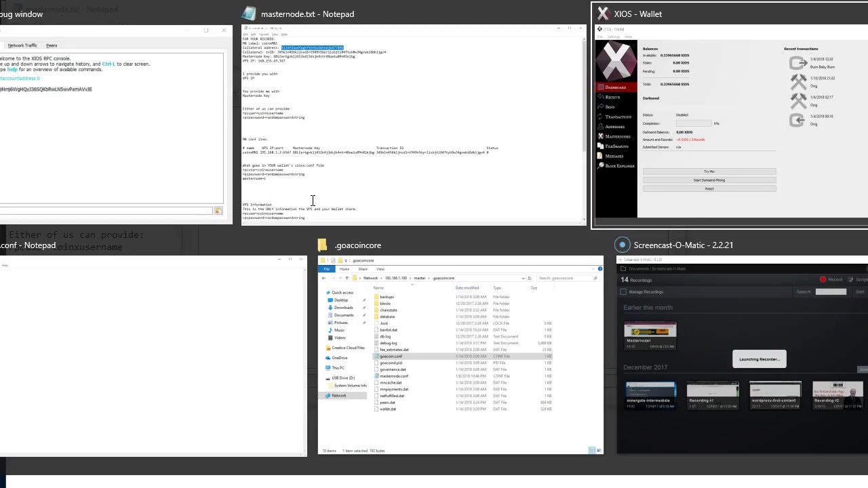The image size is (868, 488).
Task: Open the Sort menu in Screencast-O-Matic
Action: (861, 292)
